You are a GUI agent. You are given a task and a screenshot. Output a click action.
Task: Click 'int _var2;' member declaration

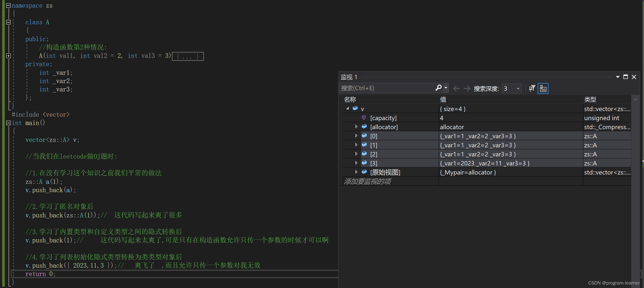(56, 81)
